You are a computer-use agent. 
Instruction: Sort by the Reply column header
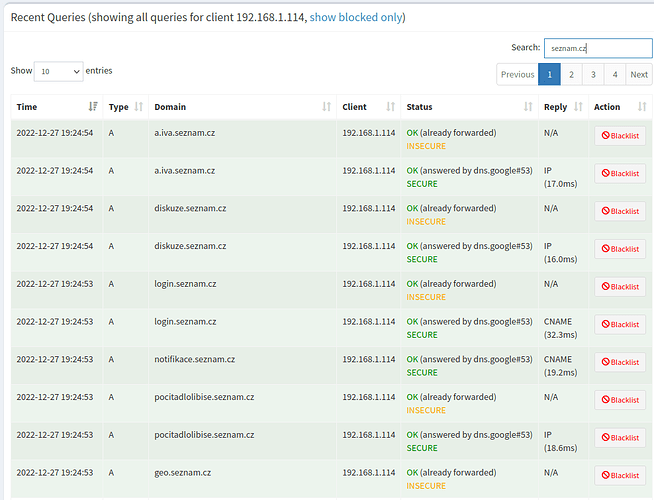coord(562,107)
